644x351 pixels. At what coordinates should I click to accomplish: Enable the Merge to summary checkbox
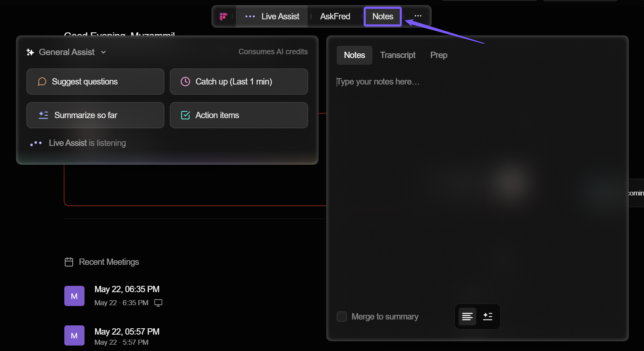[342, 317]
